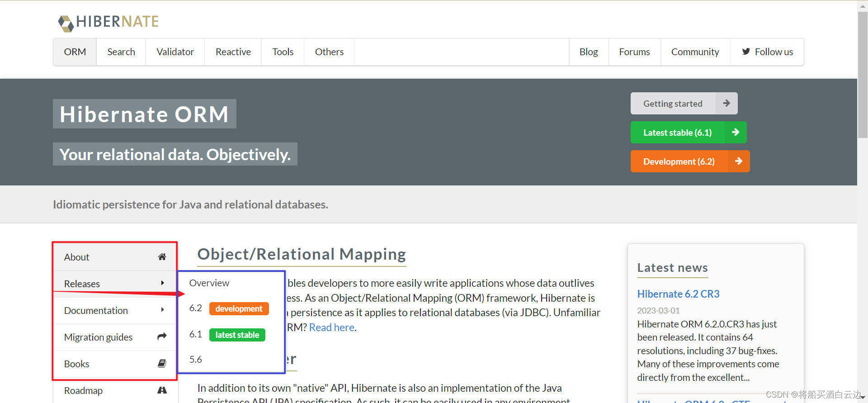
Task: Go to the Forums page
Action: [x=635, y=52]
